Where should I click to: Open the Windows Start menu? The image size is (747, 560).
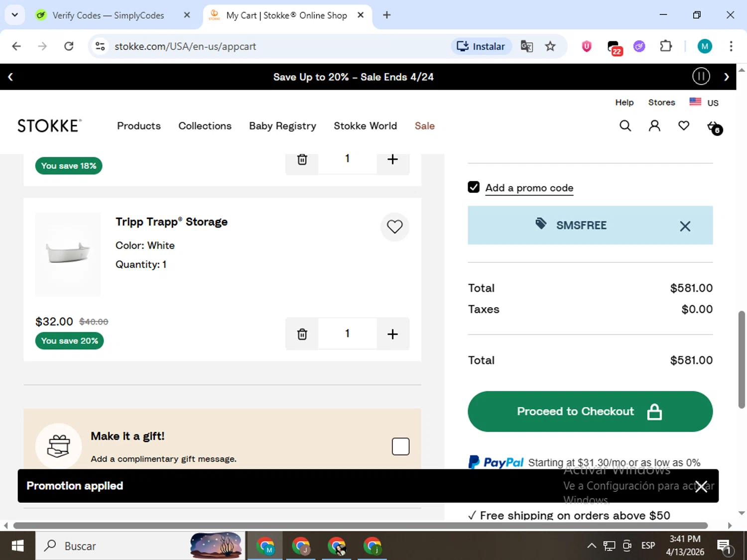pos(17,546)
